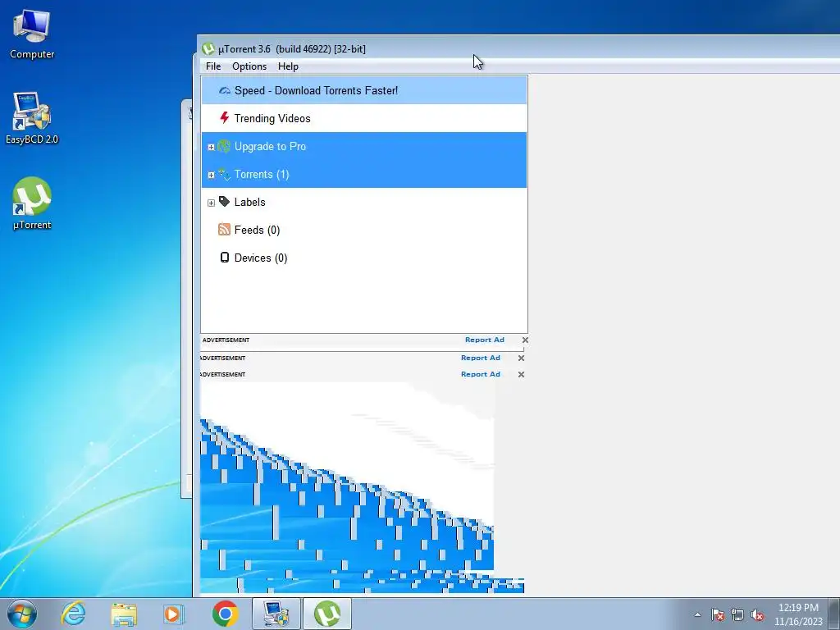Click the top Report Ad link
The image size is (840, 630).
(x=484, y=340)
